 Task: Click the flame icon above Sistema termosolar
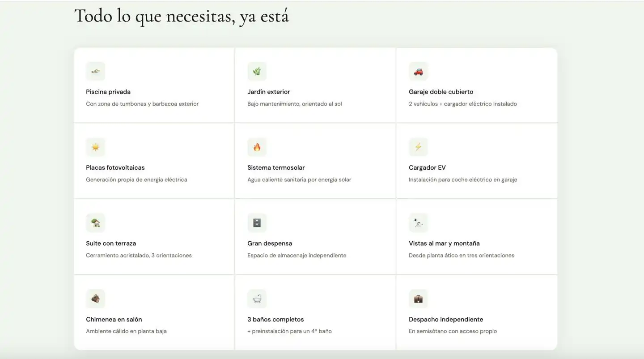tap(257, 147)
